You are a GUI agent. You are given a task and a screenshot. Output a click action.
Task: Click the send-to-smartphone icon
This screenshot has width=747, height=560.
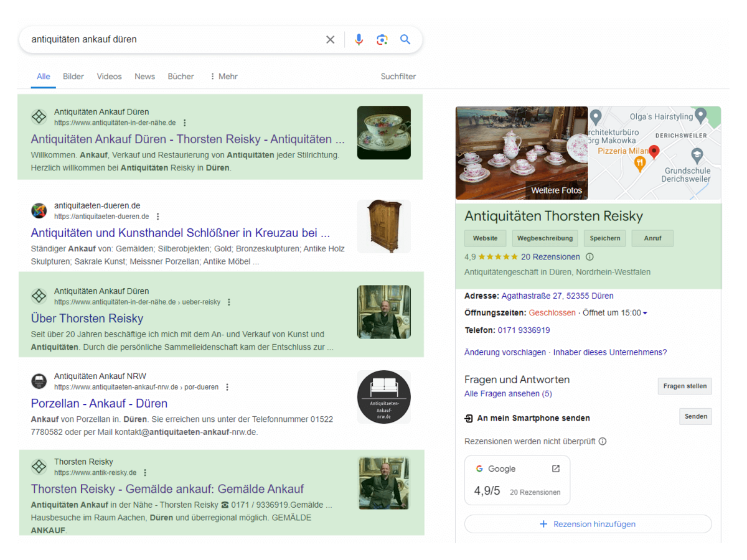pos(469,418)
